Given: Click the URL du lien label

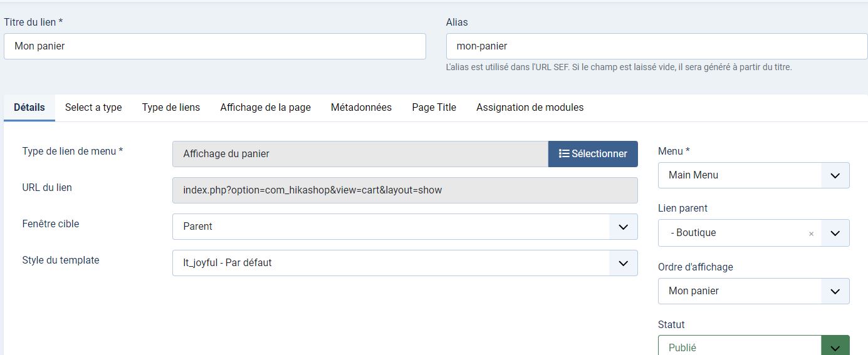Looking at the screenshot, I should (x=47, y=187).
